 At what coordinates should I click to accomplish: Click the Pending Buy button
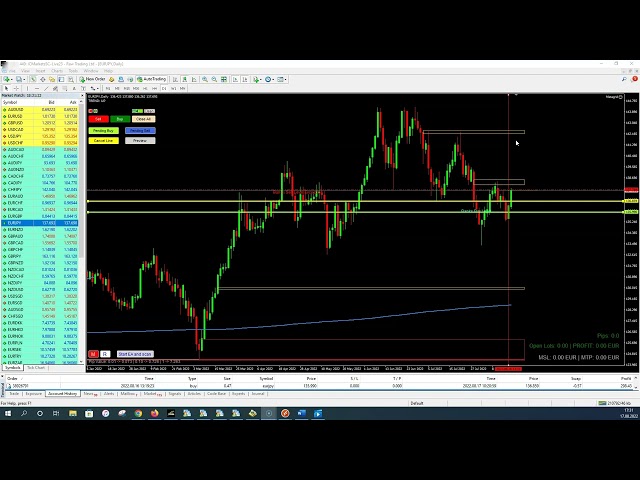(104, 130)
